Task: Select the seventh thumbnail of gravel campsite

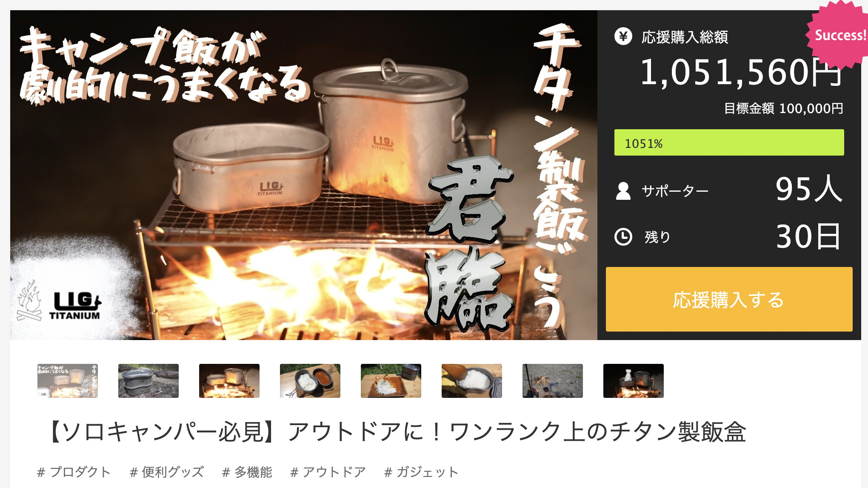Action: 553,381
